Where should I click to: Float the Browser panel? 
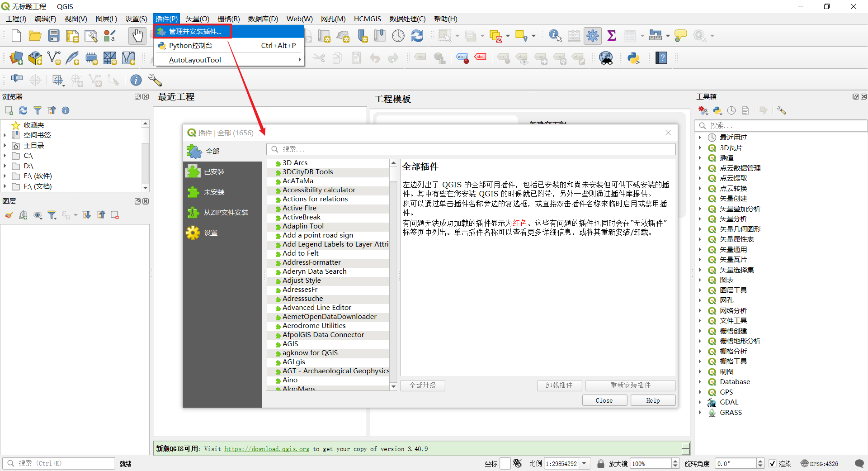tap(137, 97)
